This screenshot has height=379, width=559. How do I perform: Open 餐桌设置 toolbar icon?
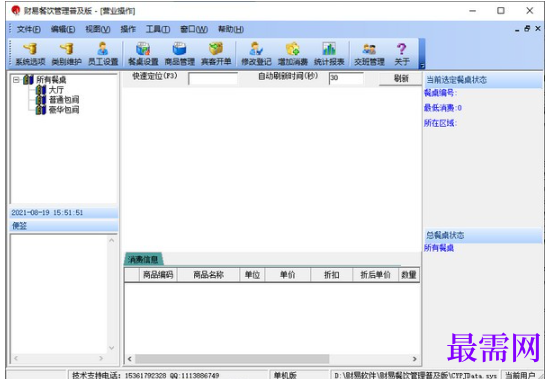pos(143,54)
